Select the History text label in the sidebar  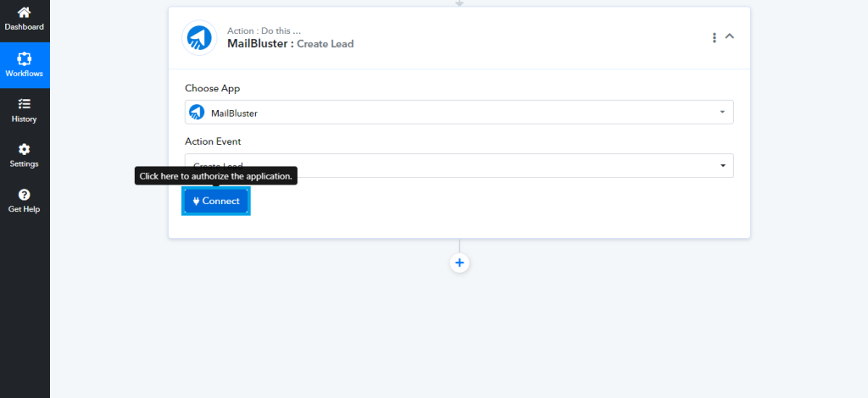pos(24,119)
